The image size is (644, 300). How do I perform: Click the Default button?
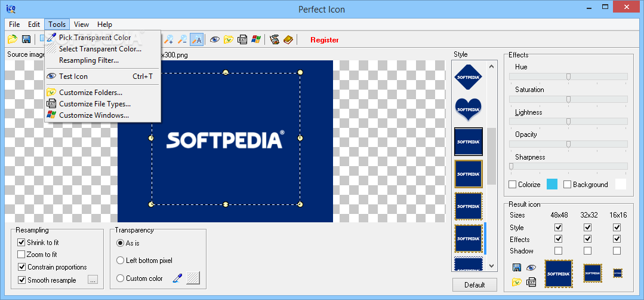474,285
